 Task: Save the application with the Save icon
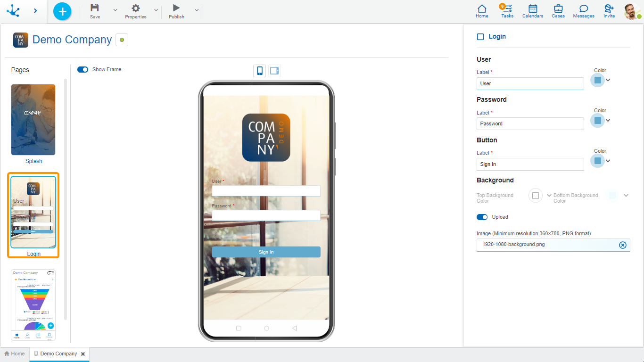(x=95, y=8)
